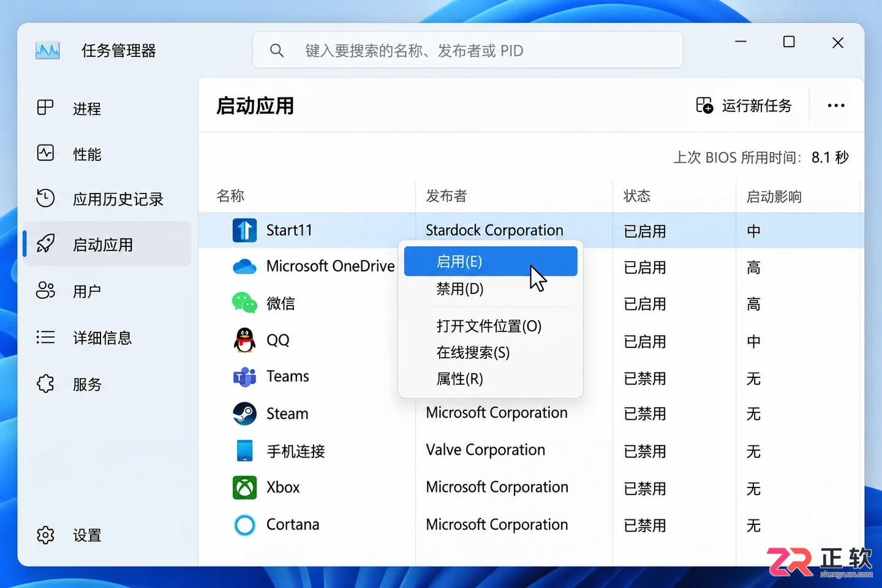Open the 进程 (Processes) page icon
882x588 pixels.
point(45,108)
